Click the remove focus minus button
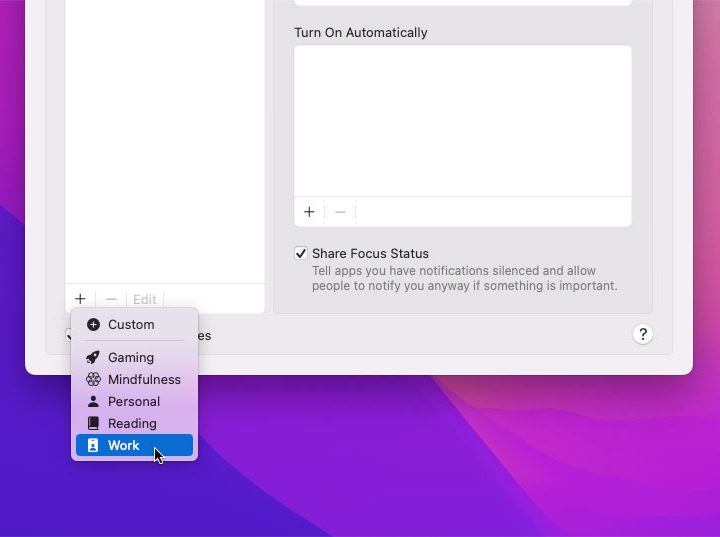720x537 pixels. pos(111,299)
